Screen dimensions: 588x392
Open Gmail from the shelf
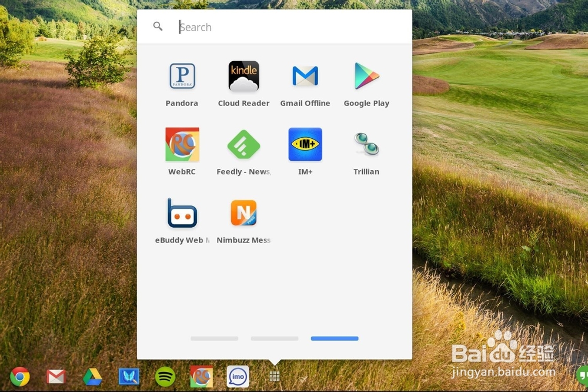pyautogui.click(x=56, y=377)
